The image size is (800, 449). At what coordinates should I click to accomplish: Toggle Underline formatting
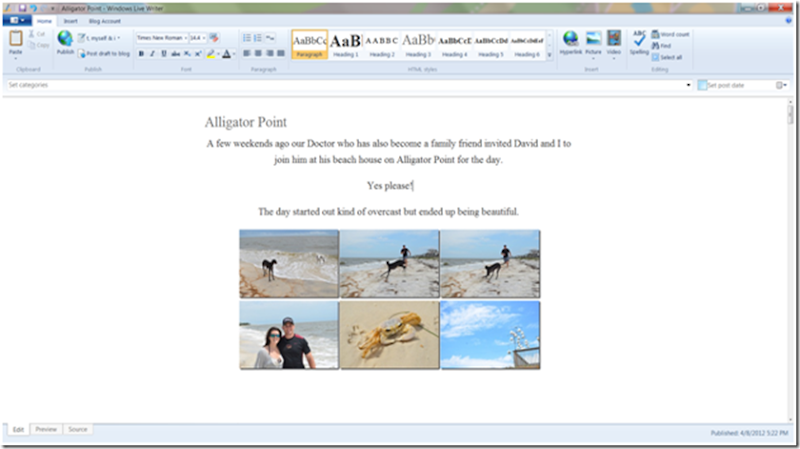coord(163,54)
